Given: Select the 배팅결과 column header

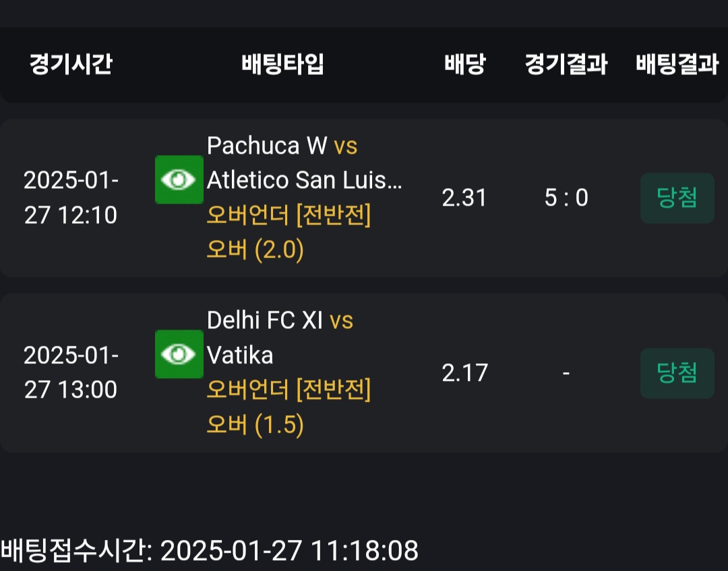Looking at the screenshot, I should click(677, 65).
